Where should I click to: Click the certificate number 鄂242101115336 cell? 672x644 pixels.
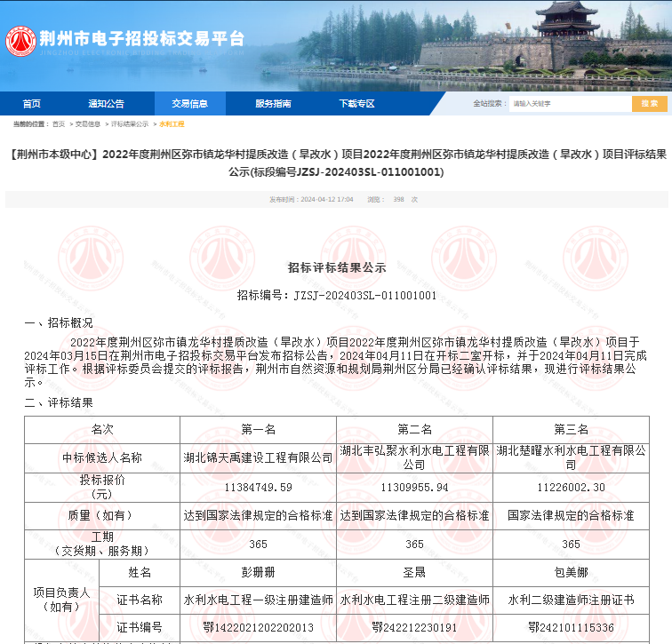pyautogui.click(x=571, y=628)
